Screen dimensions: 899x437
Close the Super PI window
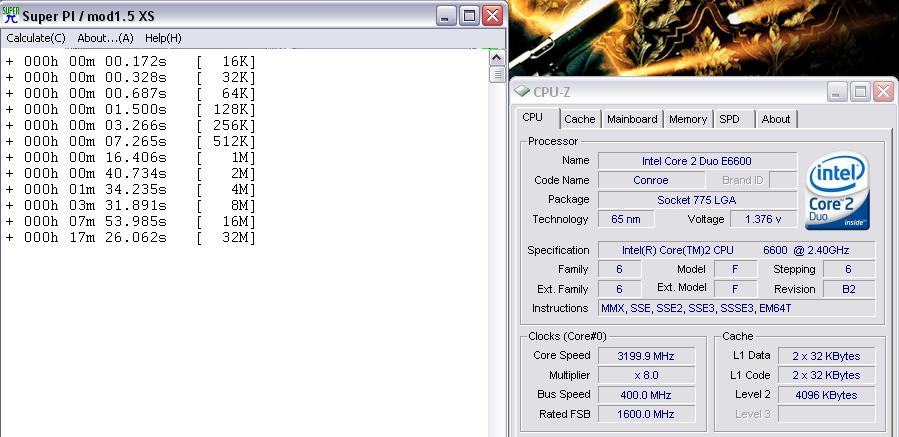pos(492,15)
